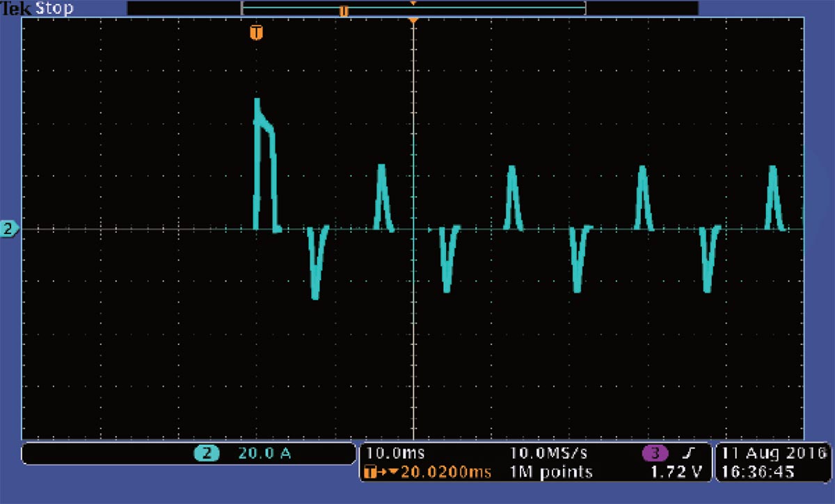
Task: Click the cyan channel 2 badge in the readout
Action: point(207,454)
